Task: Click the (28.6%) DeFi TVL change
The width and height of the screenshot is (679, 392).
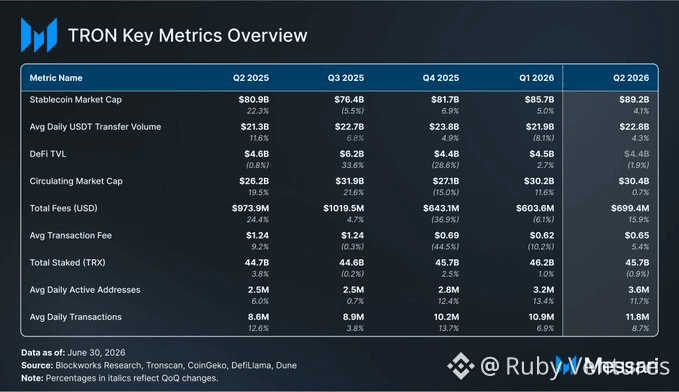Action: click(446, 165)
